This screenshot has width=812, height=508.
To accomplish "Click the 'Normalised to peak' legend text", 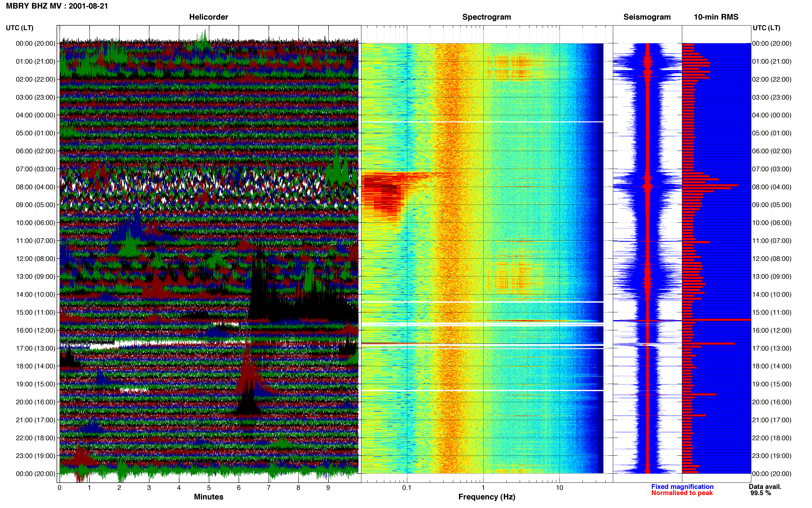I will [x=682, y=493].
